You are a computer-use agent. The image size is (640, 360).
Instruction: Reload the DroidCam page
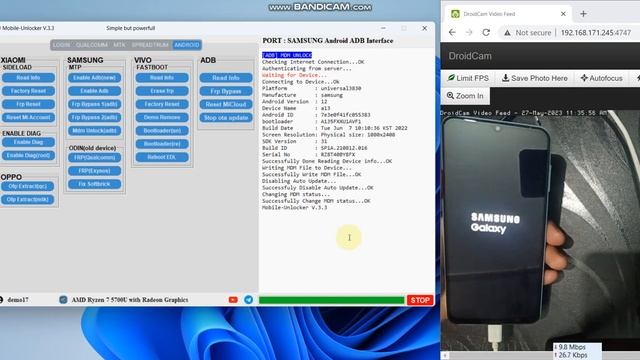486,32
